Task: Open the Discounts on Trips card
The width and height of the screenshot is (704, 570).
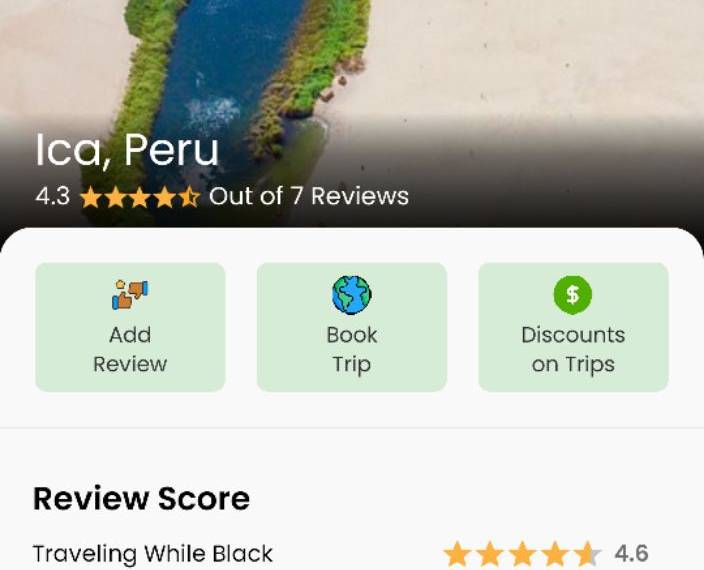Action: [x=573, y=327]
